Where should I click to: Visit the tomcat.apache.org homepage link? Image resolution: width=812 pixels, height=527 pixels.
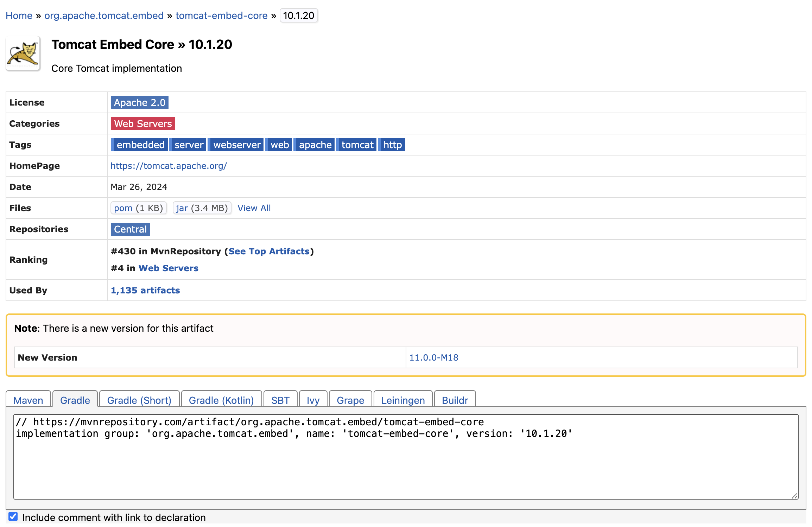click(169, 166)
